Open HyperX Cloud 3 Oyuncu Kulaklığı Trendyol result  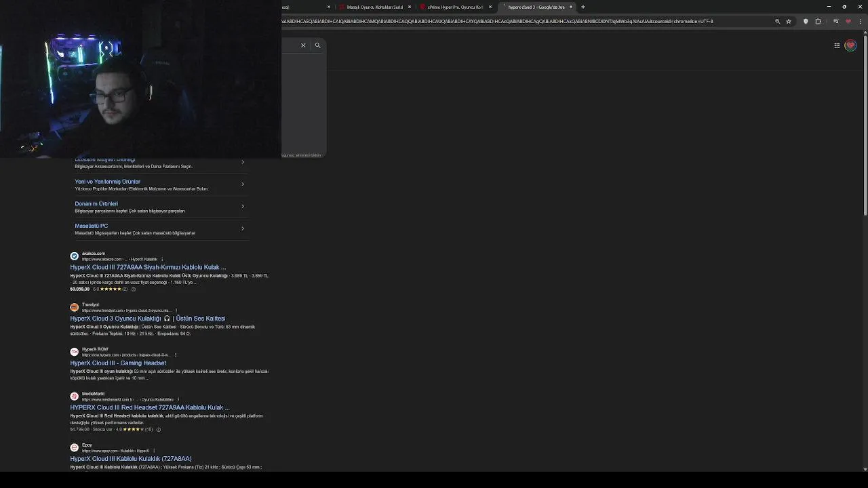pos(147,319)
